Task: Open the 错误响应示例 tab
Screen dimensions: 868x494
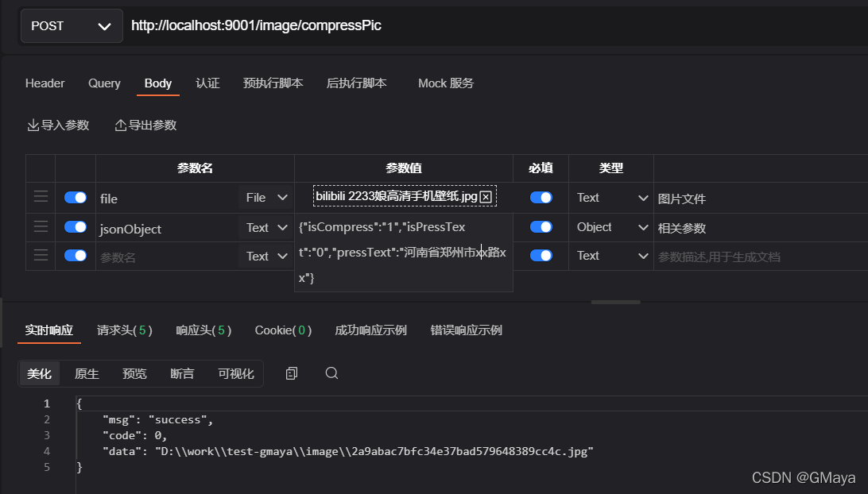Action: (466, 330)
